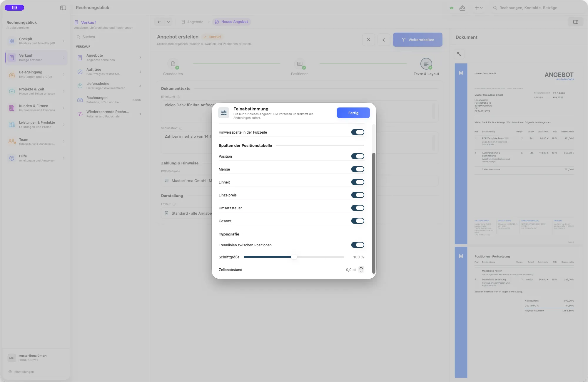The height and width of the screenshot is (382, 588).
Task: Open Belegeingang inbox icon
Action: [x=12, y=75]
